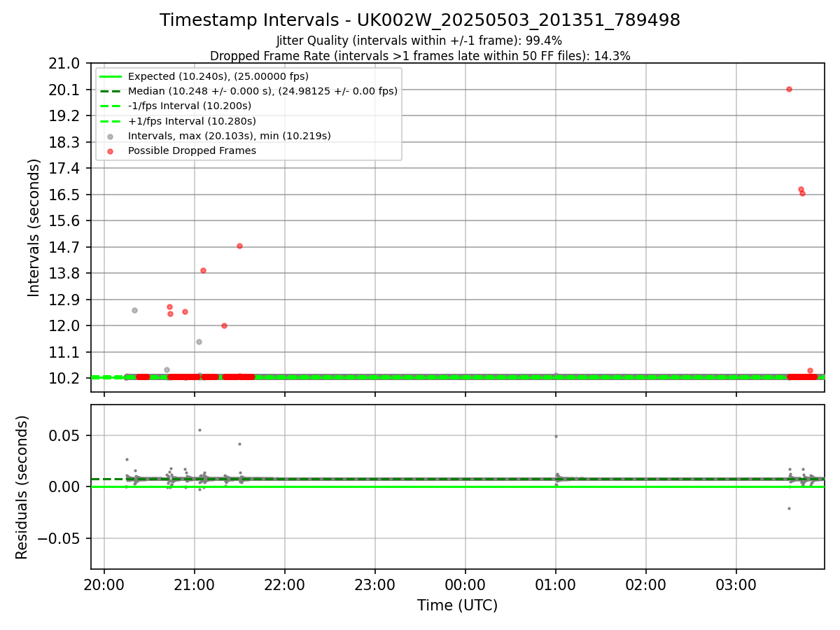Select the "Dropped Frame Rate" 14.3% subtitle line
840x630 pixels.
[420, 56]
